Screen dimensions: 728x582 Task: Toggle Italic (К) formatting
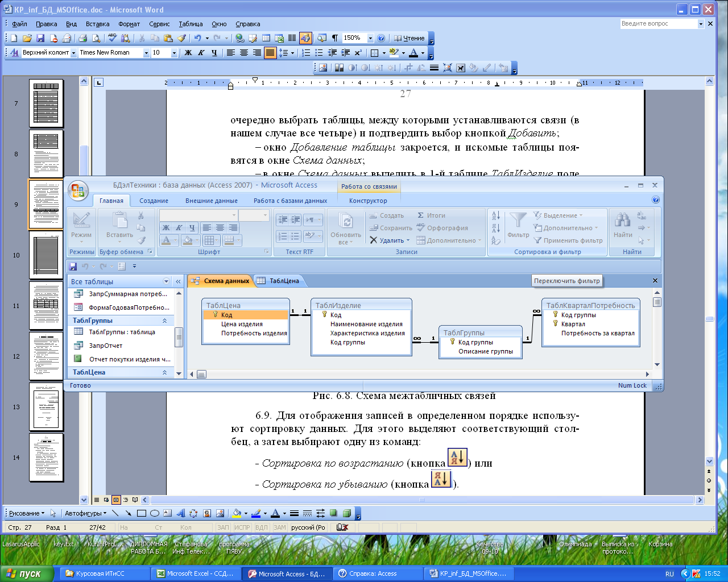coord(201,52)
